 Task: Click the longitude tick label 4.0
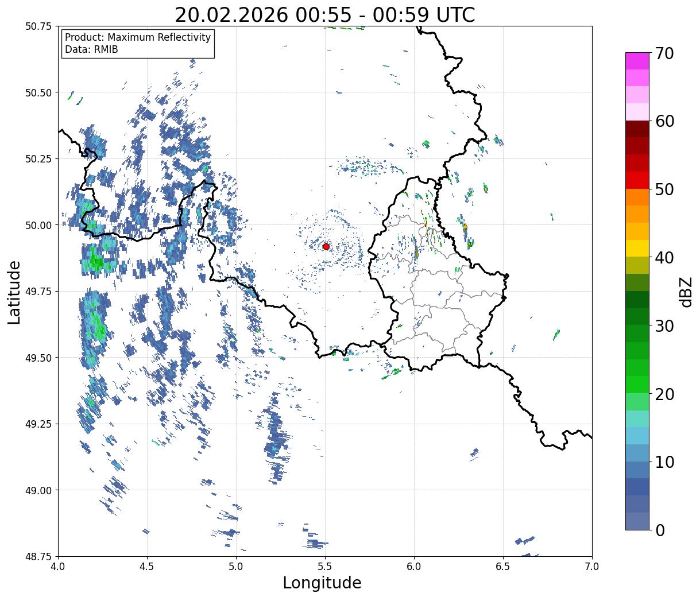coord(58,566)
